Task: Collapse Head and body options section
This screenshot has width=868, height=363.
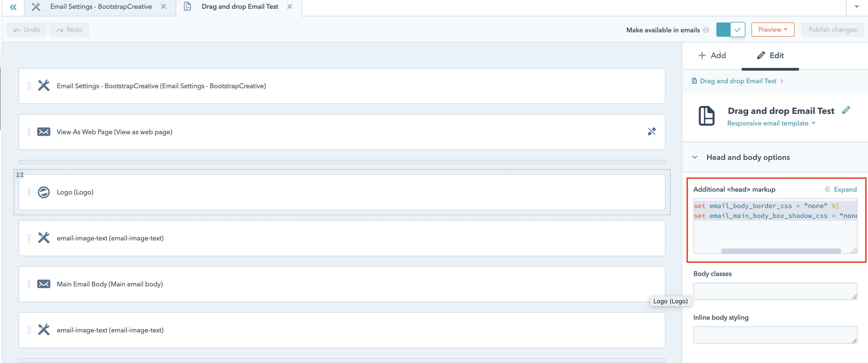Action: [x=695, y=157]
